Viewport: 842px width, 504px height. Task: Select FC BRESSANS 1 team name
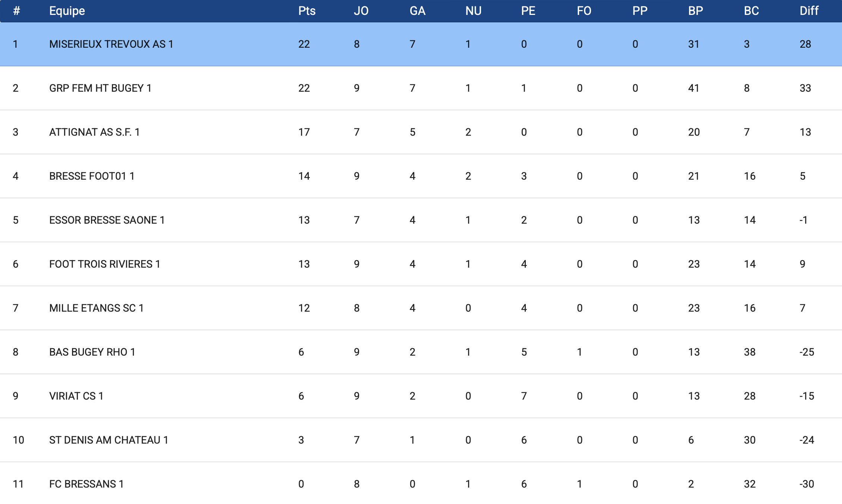[86, 484]
